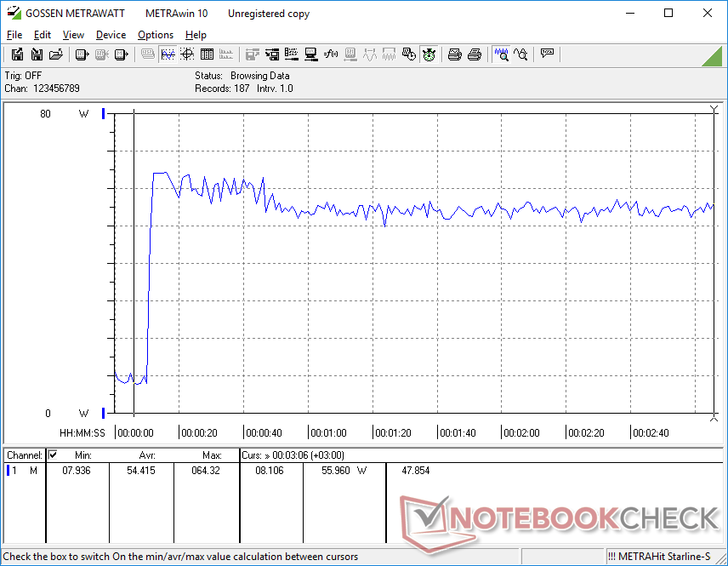This screenshot has height=566, width=728.
Task: Click the blue upper Y-axis marker at 80 W
Action: [x=104, y=113]
